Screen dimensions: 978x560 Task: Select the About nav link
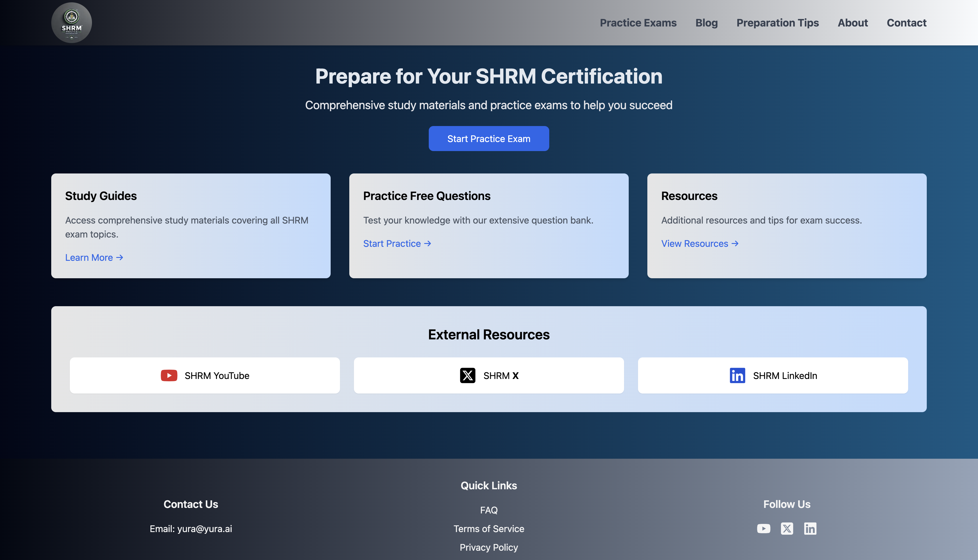point(853,23)
